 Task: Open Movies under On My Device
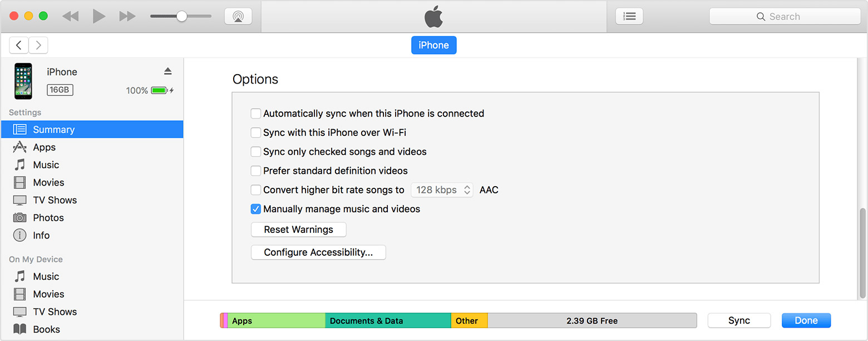click(92, 294)
